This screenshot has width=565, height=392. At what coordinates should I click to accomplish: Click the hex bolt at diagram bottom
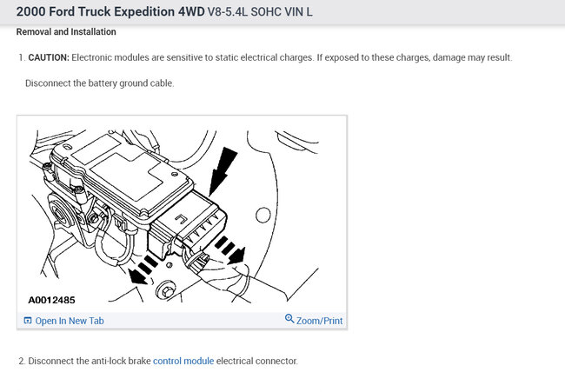tap(167, 289)
